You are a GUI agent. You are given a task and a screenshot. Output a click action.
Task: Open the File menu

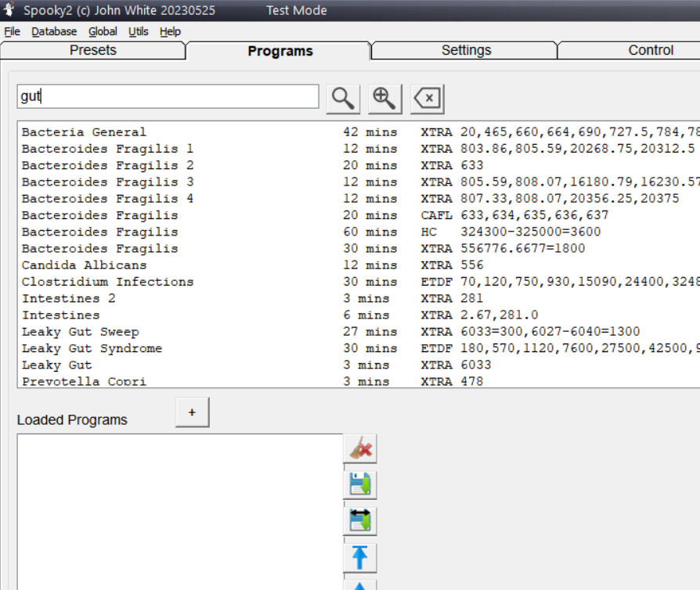click(12, 31)
